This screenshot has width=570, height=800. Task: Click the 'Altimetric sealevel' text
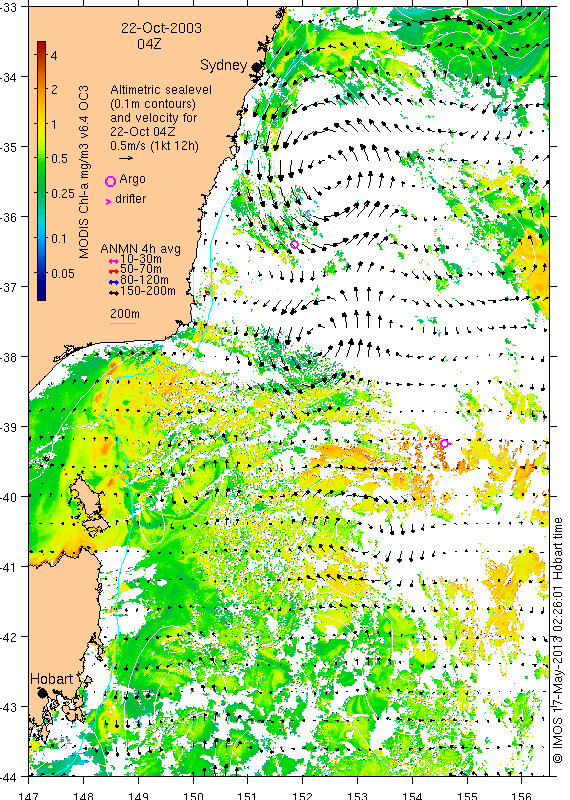pyautogui.click(x=161, y=90)
